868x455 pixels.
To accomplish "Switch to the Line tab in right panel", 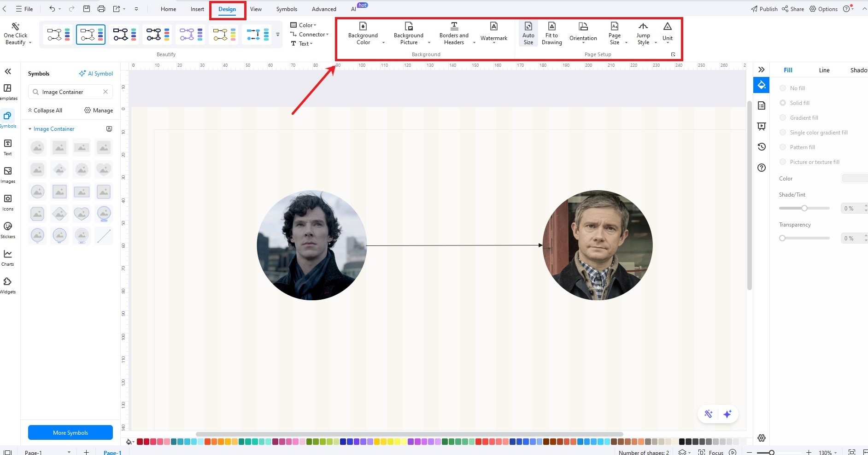I will (x=824, y=70).
